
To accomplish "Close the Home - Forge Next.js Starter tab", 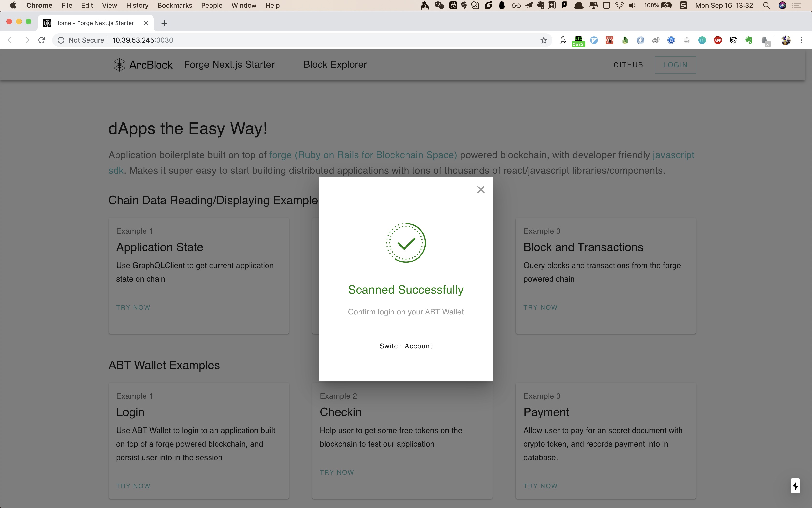I will pyautogui.click(x=146, y=23).
